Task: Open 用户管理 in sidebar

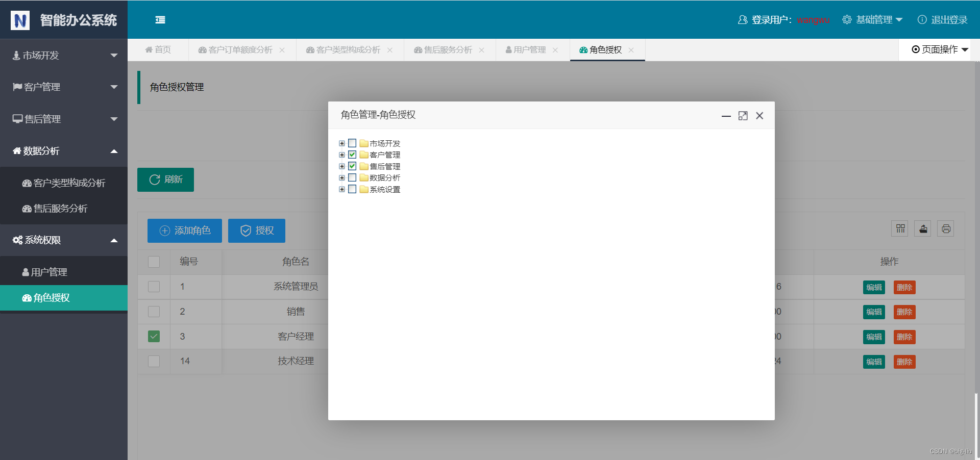Action: point(64,272)
